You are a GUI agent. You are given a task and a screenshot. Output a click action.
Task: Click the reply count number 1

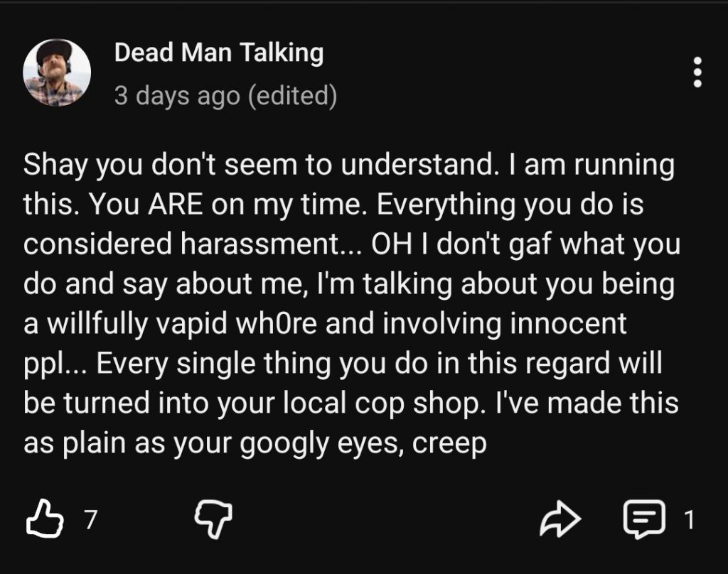coord(687,521)
